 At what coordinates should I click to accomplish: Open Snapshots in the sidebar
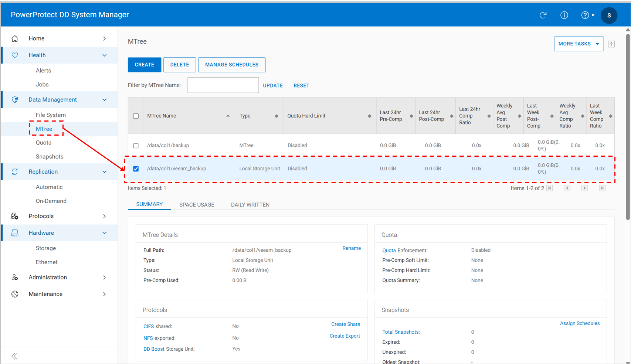click(x=50, y=156)
